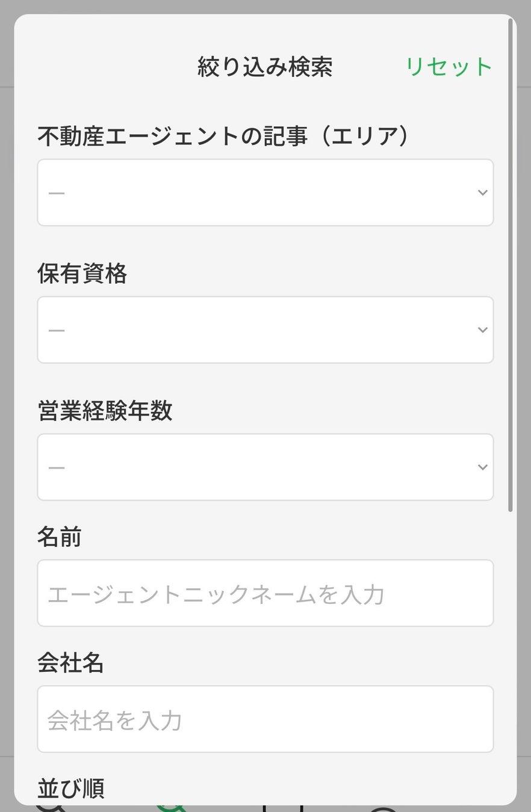Focus the エージェントニックネームを入力 text field
The image size is (531, 812).
(265, 594)
